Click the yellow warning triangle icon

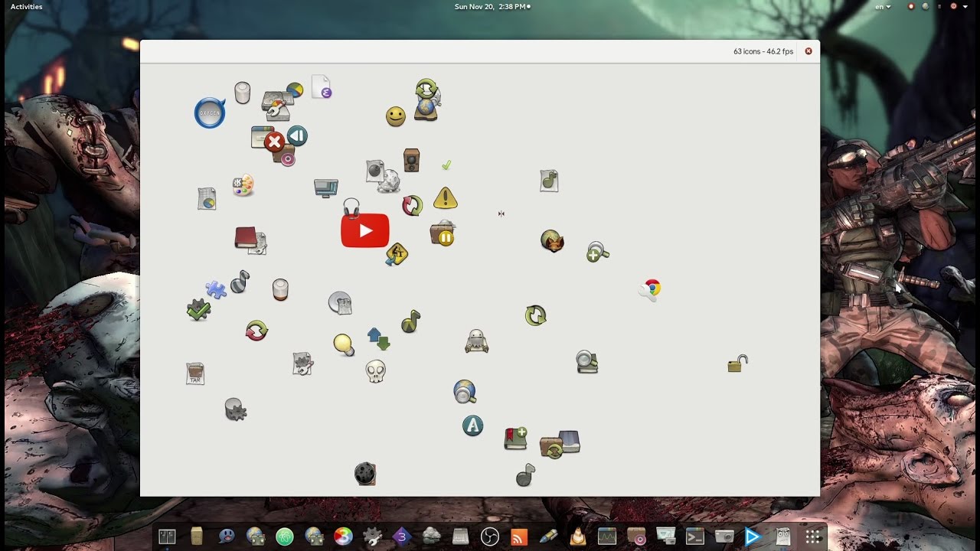[445, 197]
